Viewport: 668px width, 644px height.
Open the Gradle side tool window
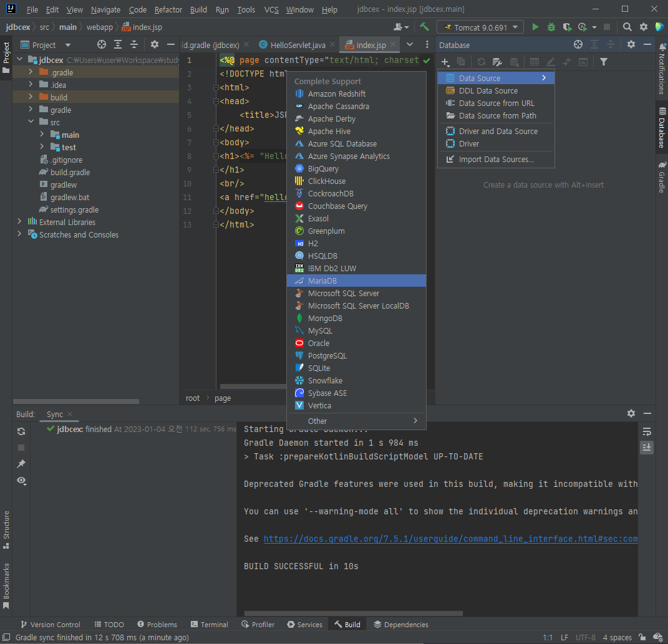662,176
